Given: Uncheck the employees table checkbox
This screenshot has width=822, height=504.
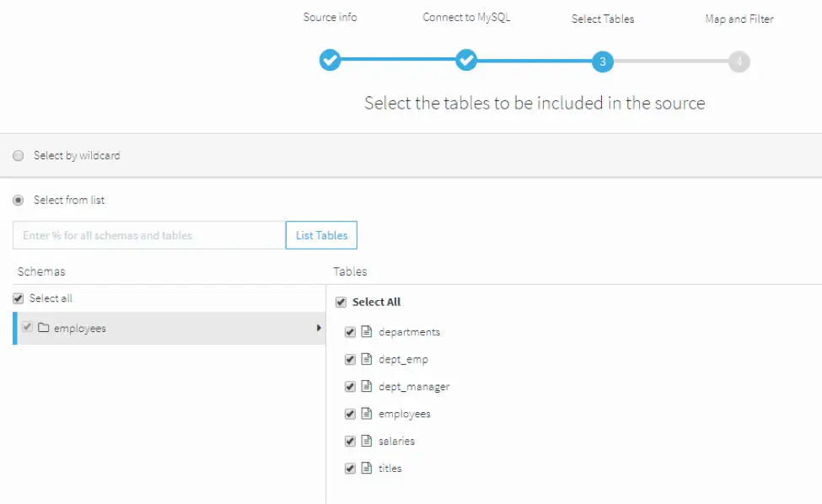Looking at the screenshot, I should tap(350, 414).
